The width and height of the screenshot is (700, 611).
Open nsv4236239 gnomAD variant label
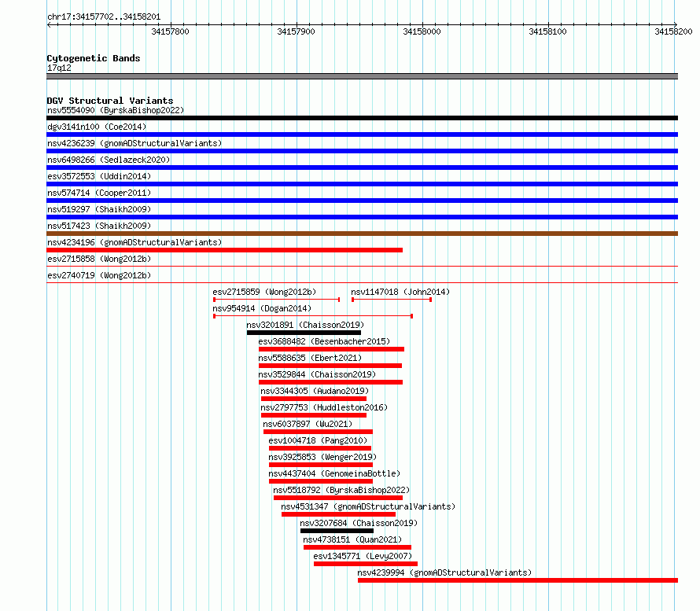134,143
